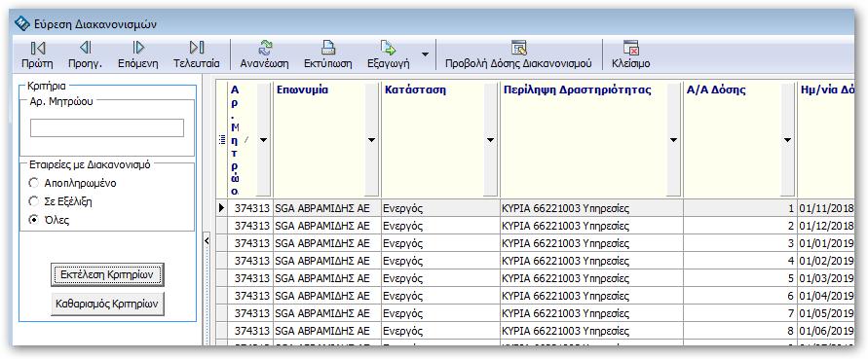Sort by the Επωνυμία column header
Screen dimensions: 868x359
[302, 90]
